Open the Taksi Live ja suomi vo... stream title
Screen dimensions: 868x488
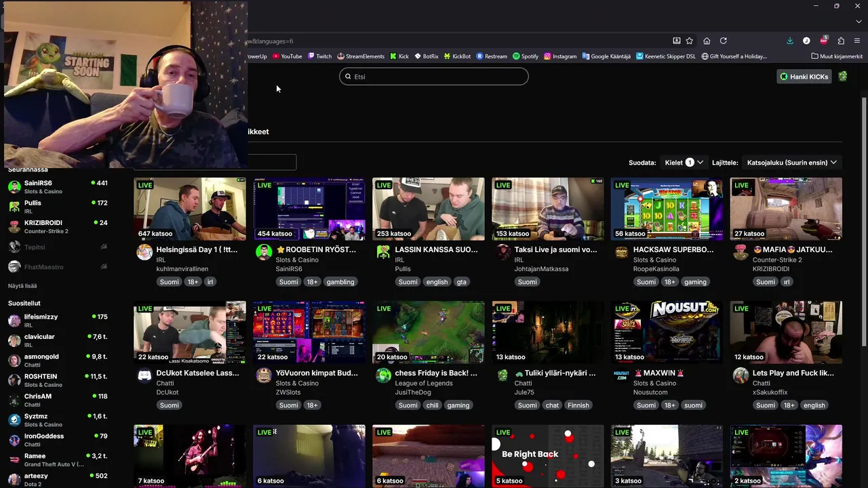(556, 249)
